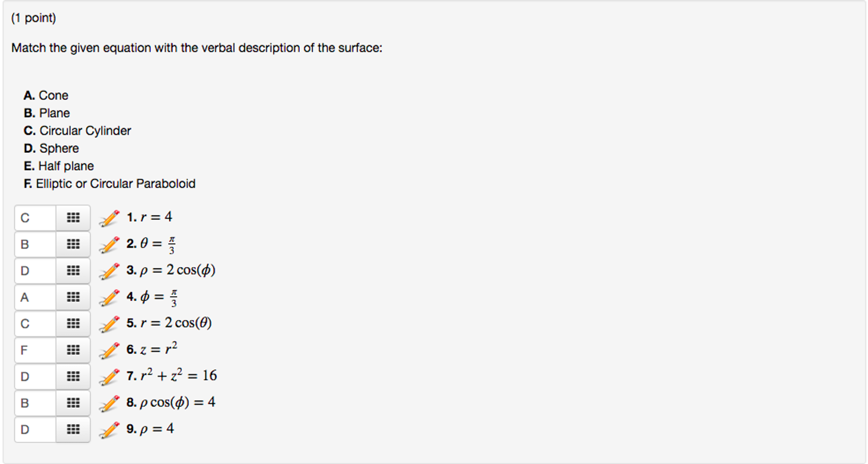Click the pencil icon beside ρ = 4

click(109, 429)
